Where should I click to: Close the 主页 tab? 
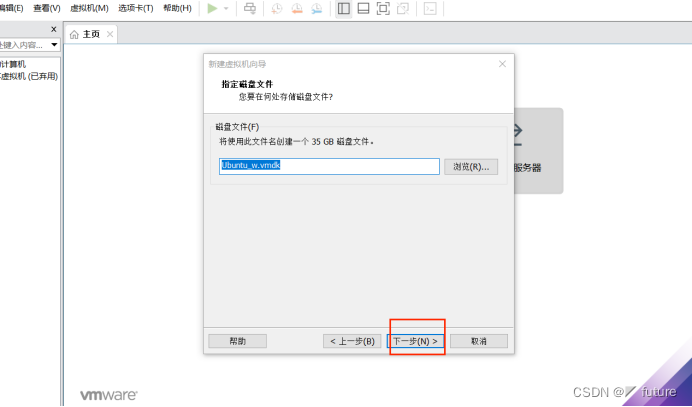(x=110, y=34)
